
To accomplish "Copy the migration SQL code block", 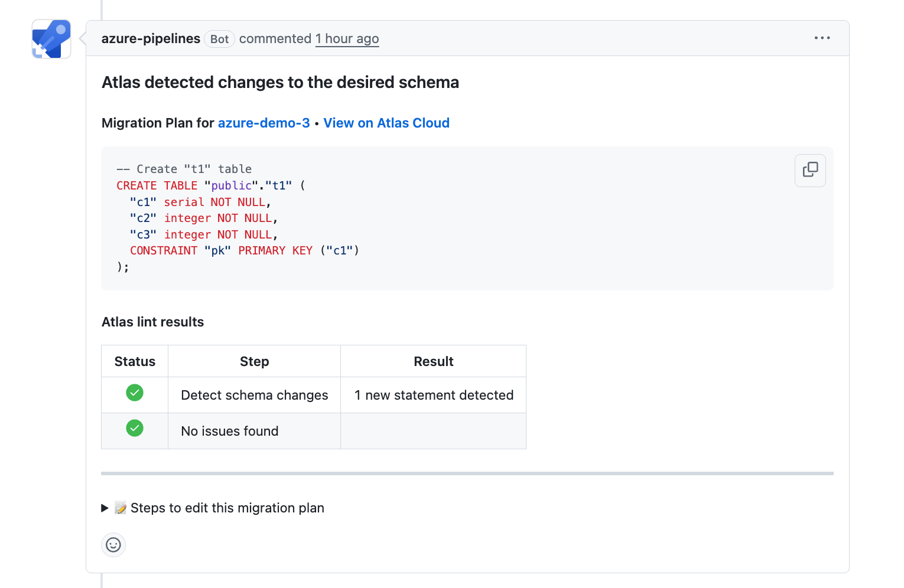I will 810,170.
